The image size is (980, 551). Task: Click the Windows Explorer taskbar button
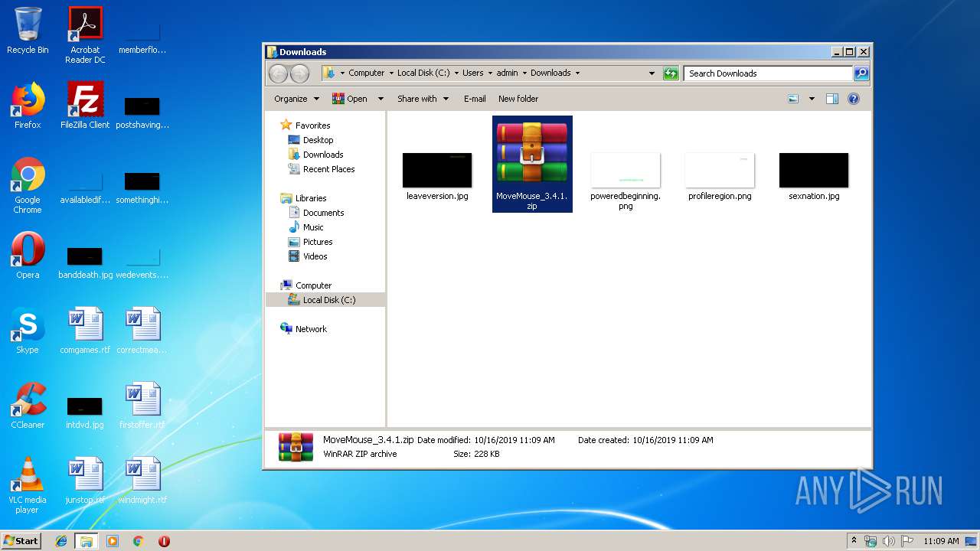pos(87,541)
